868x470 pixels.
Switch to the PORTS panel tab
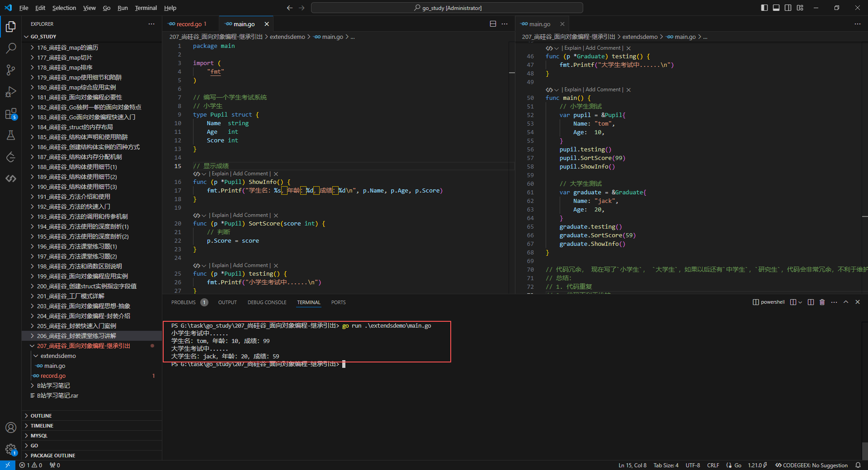pos(338,302)
